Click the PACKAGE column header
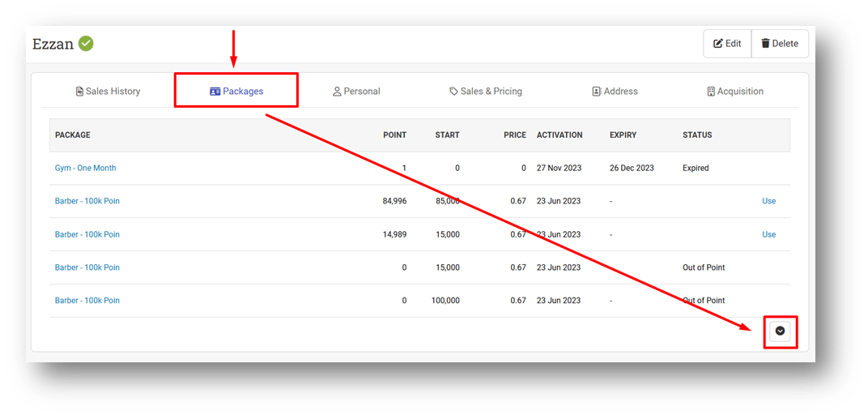The width and height of the screenshot is (868, 415). tap(73, 135)
